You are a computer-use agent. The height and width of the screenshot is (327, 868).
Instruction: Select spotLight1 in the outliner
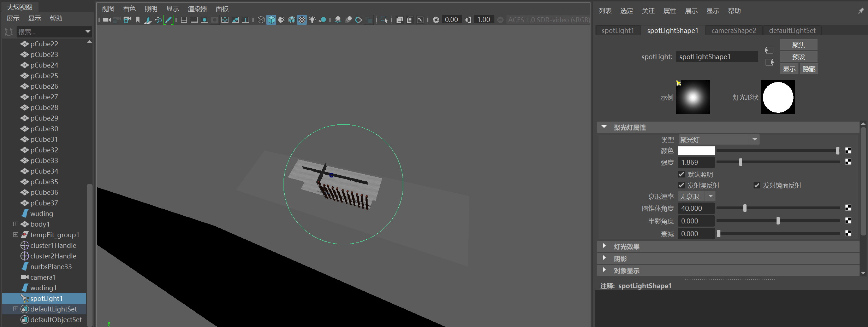tap(44, 298)
